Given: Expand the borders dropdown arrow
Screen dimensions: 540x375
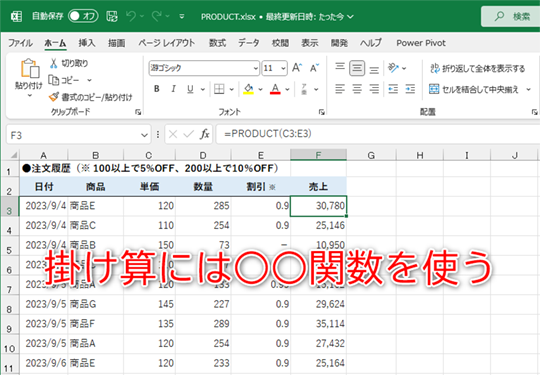Looking at the screenshot, I should (x=232, y=89).
